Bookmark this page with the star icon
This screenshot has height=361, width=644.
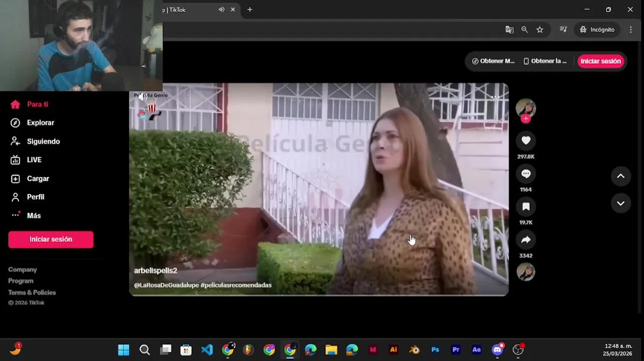[x=540, y=30]
